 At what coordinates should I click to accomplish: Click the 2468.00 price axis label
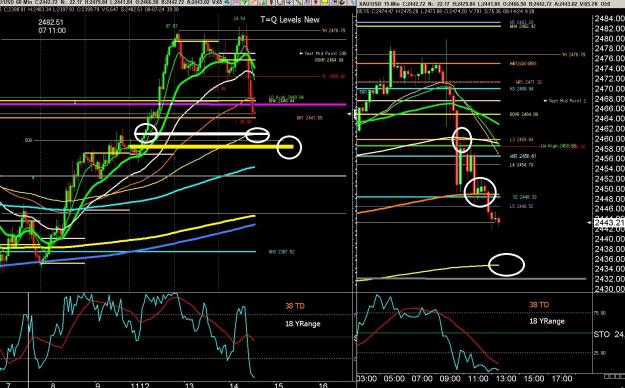pos(609,98)
